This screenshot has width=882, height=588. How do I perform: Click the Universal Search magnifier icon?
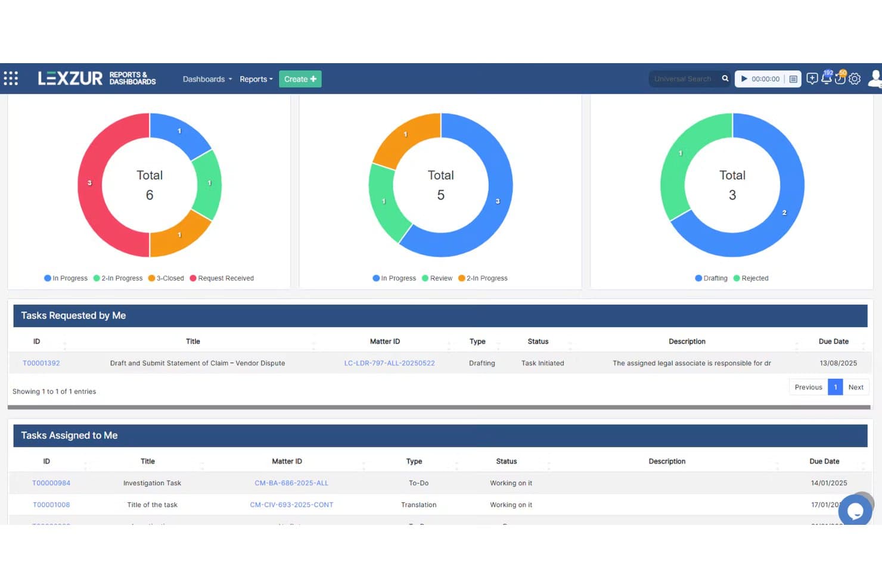click(x=725, y=79)
